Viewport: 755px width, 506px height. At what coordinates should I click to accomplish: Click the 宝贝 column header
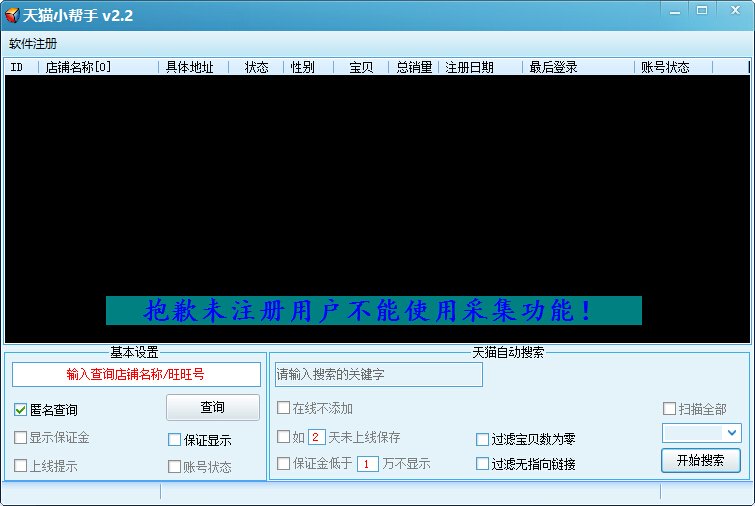[x=361, y=67]
